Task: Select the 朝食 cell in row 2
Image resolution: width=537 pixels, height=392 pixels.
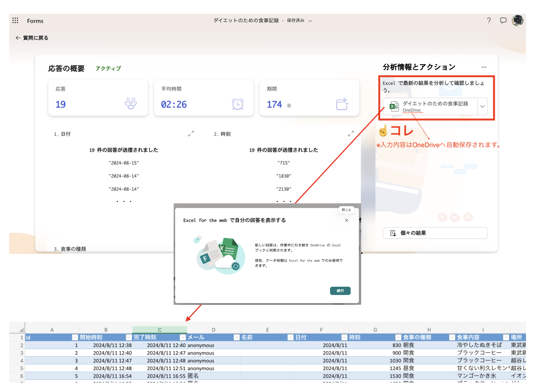Action: click(x=429, y=345)
